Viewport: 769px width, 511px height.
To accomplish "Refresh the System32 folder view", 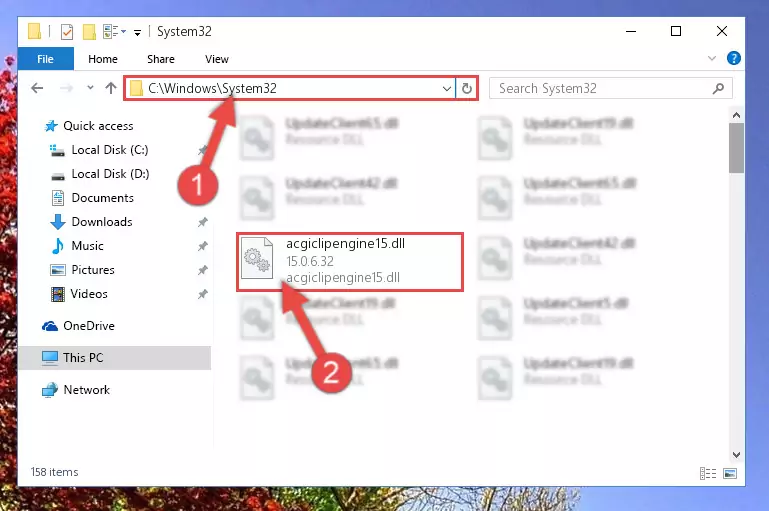I will click(x=466, y=89).
